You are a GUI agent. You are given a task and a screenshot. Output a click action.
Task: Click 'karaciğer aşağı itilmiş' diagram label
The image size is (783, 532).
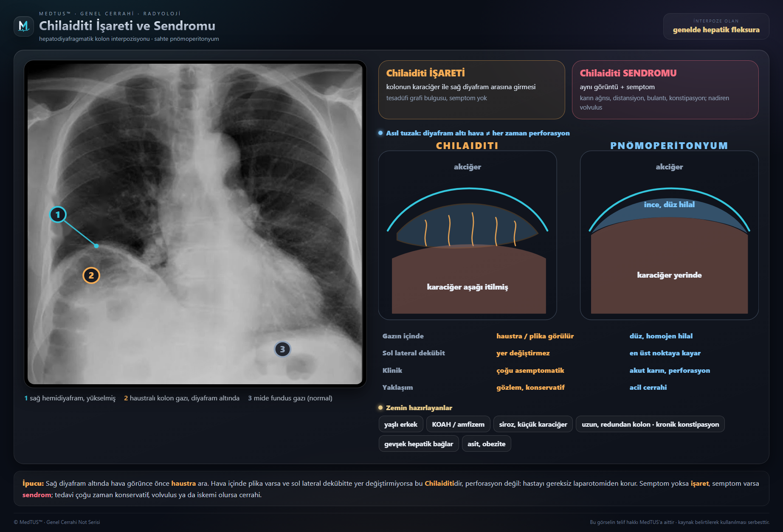468,287
